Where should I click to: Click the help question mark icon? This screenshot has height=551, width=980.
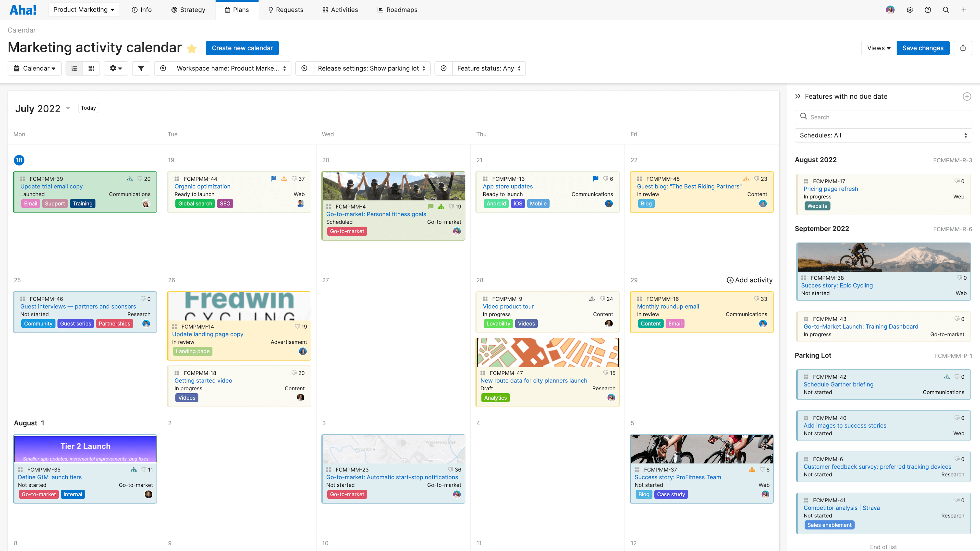[928, 10]
